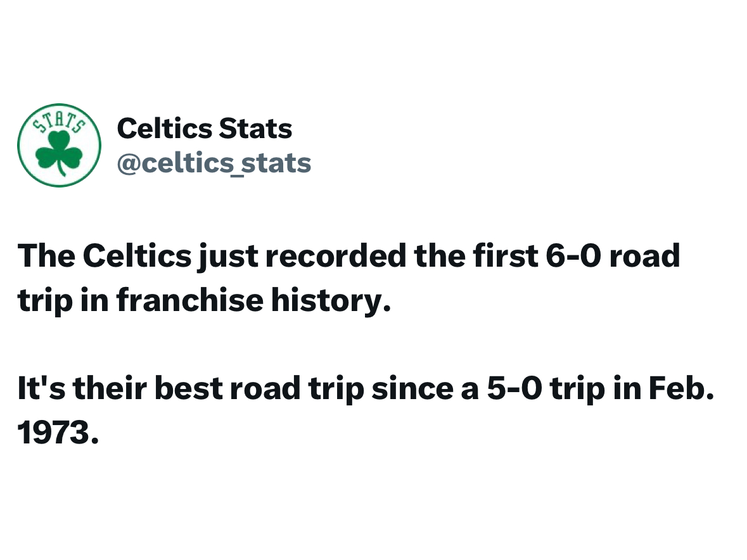Click the word 'It's' starting second paragraph

click(41, 388)
